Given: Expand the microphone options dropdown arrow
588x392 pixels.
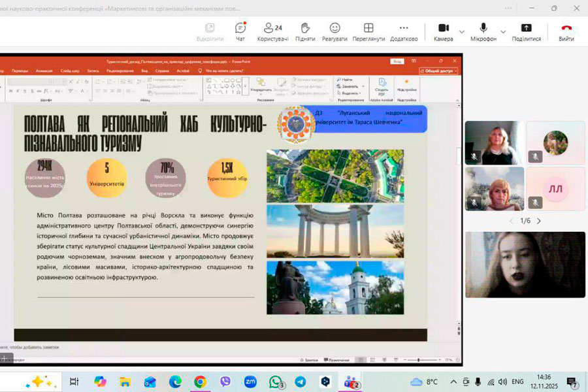Looking at the screenshot, I should click(x=503, y=31).
